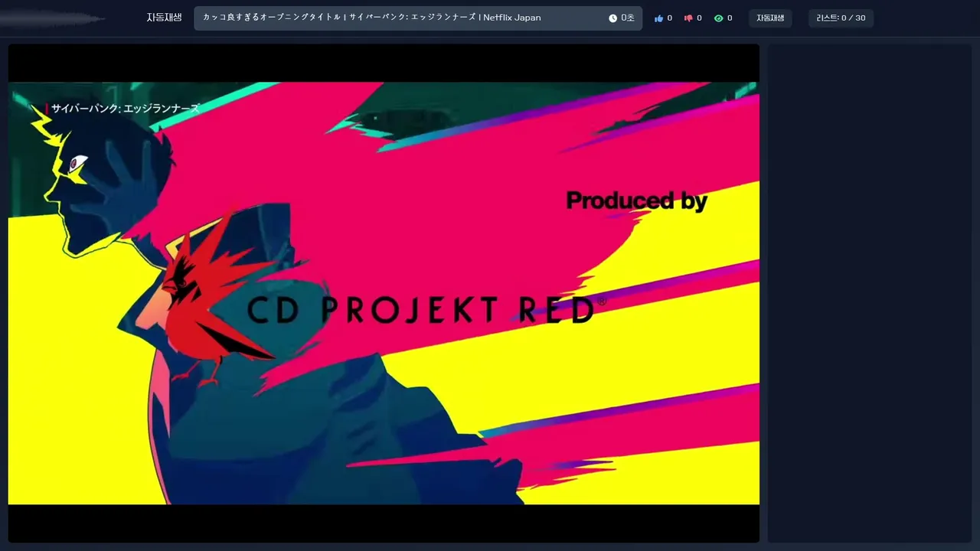Image resolution: width=980 pixels, height=551 pixels.
Task: Click the video player frame
Action: click(384, 293)
